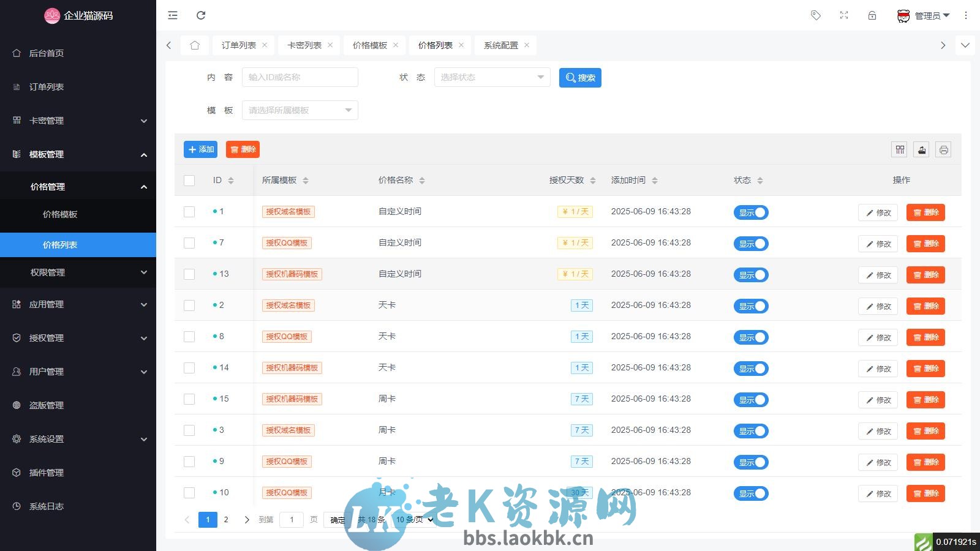Open the three-dot menu in the header
980x551 pixels.
click(x=966, y=15)
